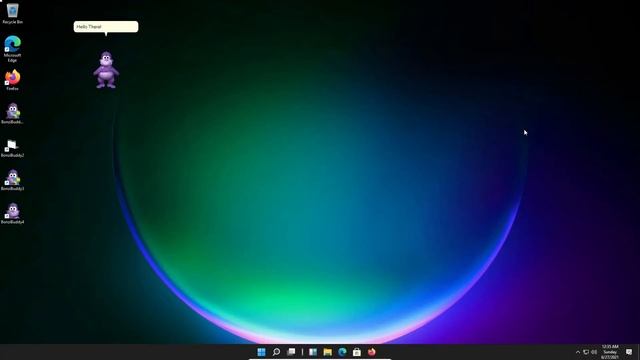This screenshot has height=360, width=640.
Task: Open the volume speaker tray icon
Action: (594, 352)
